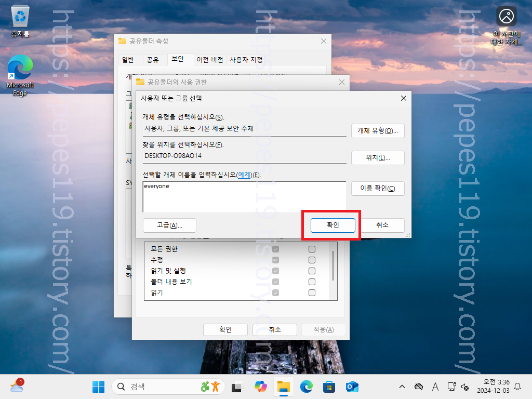
Task: Click the taskbar search box
Action: 168,387
